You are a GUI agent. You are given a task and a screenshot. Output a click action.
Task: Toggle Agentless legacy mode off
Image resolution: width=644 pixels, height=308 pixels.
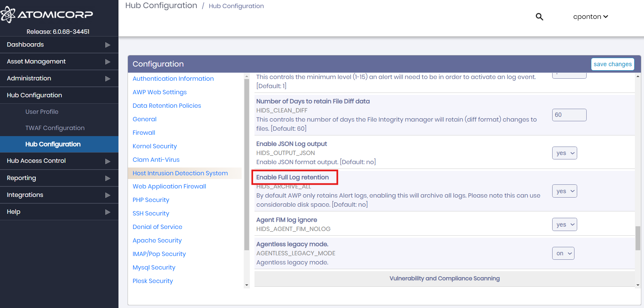563,253
